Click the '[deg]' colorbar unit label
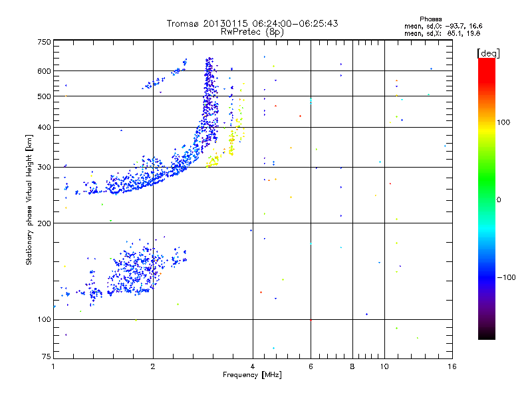The width and height of the screenshot is (532, 399). click(x=488, y=53)
